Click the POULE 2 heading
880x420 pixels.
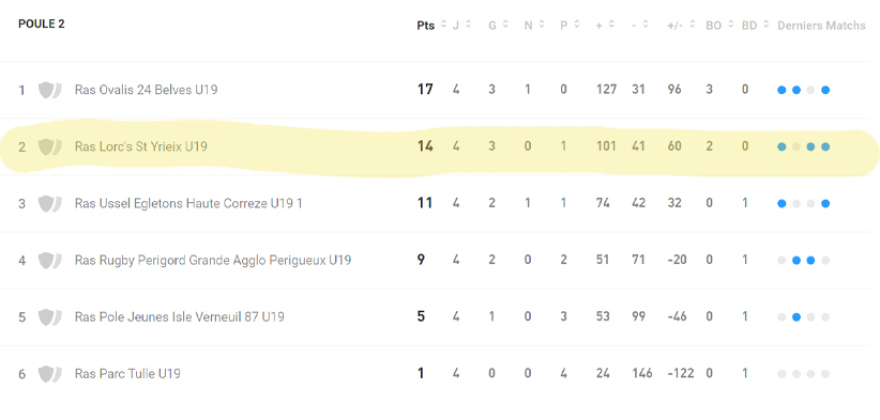[41, 24]
